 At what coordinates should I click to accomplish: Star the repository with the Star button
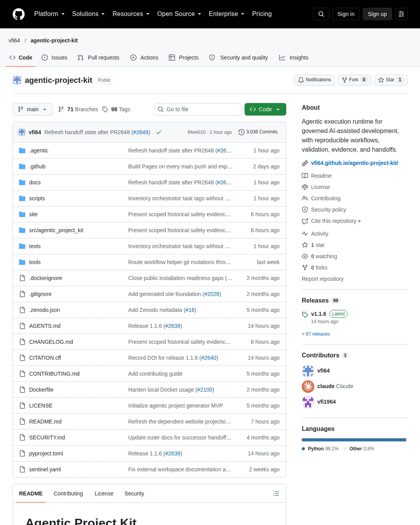391,80
